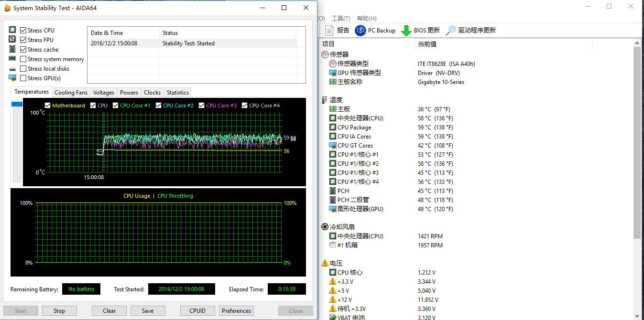The height and width of the screenshot is (320, 644).
Task: Click the vertical scrollbar in sensor panel
Action: [x=637, y=143]
